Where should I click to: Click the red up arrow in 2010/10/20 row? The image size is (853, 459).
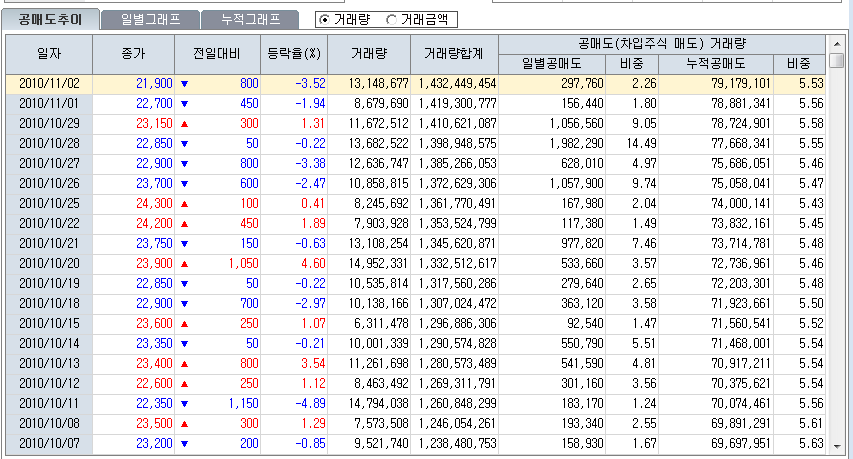pyautogui.click(x=184, y=263)
